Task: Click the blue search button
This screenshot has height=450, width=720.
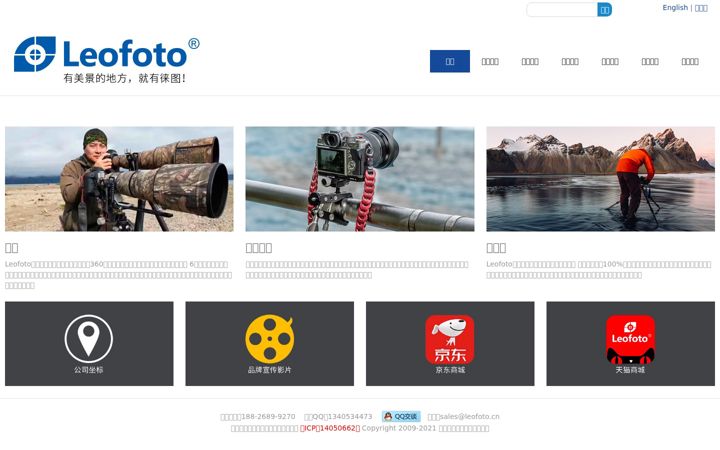Action: click(604, 10)
